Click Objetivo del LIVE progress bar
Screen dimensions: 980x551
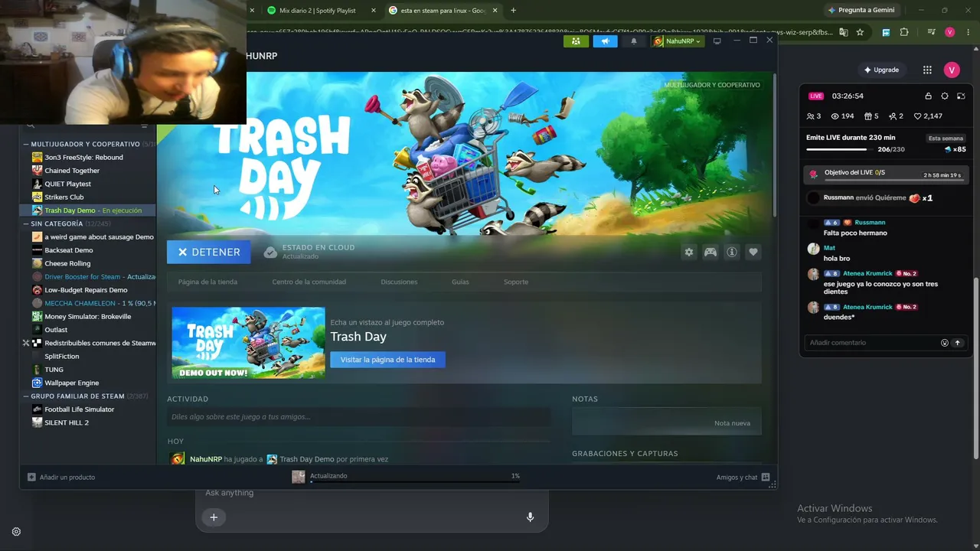pyautogui.click(x=893, y=180)
